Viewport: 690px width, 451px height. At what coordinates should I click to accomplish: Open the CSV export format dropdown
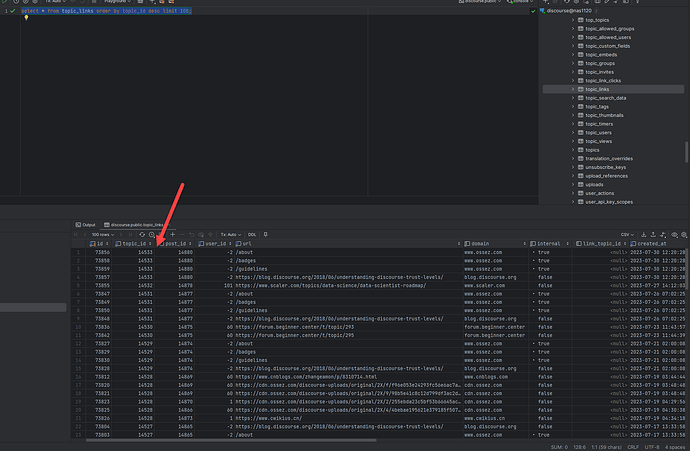pyautogui.click(x=627, y=235)
